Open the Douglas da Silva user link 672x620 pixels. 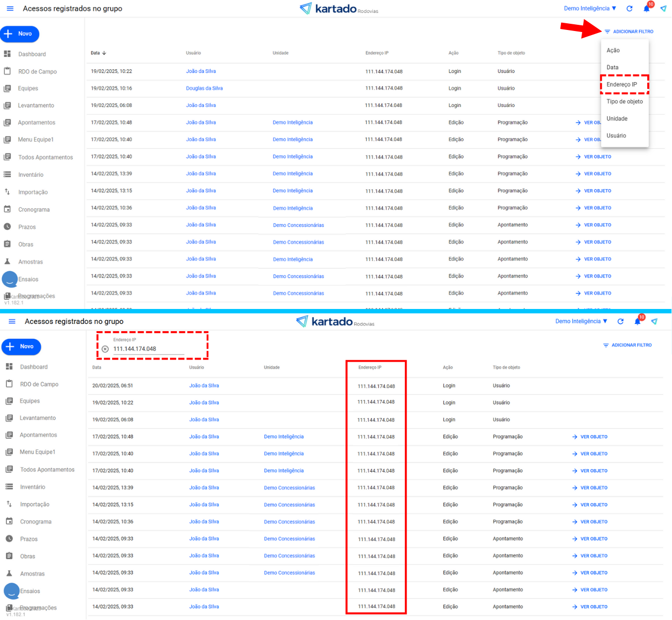tap(204, 88)
